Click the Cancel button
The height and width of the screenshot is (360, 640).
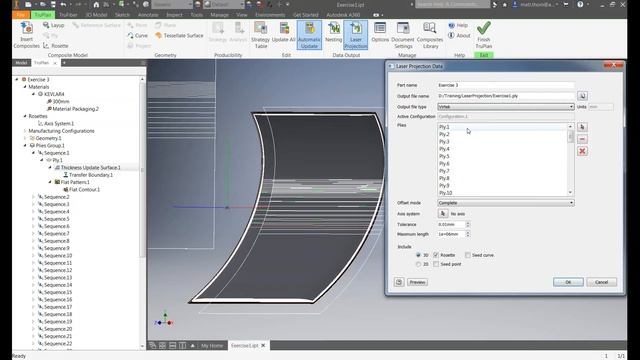(x=601, y=282)
